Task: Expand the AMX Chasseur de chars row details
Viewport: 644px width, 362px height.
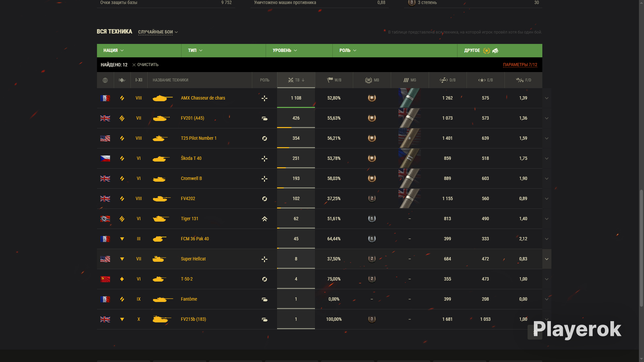Action: 547,98
